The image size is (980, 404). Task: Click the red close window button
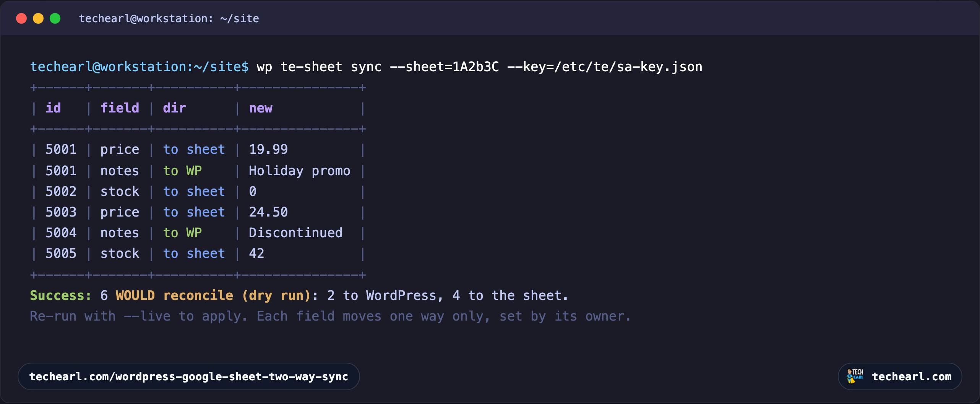coord(21,18)
